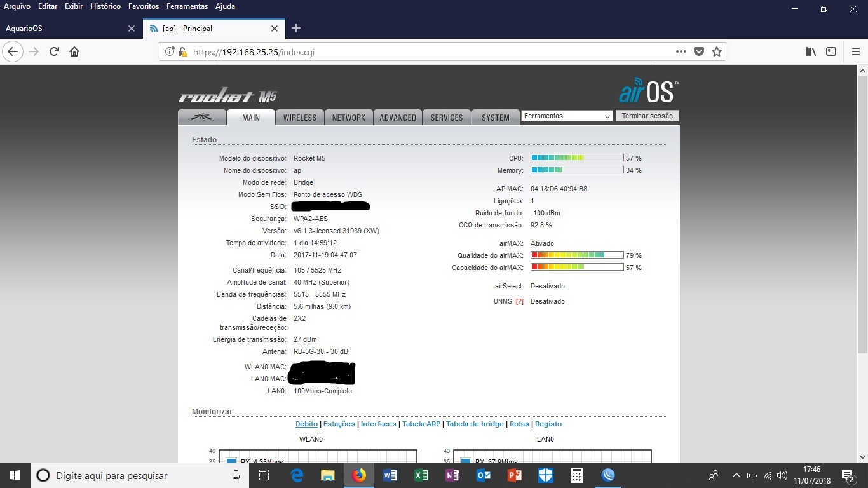
Task: Open the Ubiquiti logo tab in airOS
Action: pyautogui.click(x=202, y=118)
